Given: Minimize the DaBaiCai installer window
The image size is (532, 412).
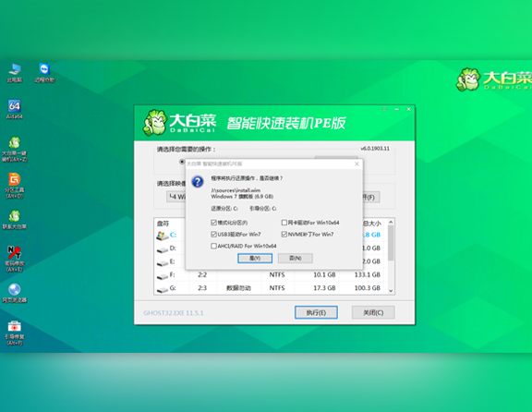Looking at the screenshot, I should point(396,109).
